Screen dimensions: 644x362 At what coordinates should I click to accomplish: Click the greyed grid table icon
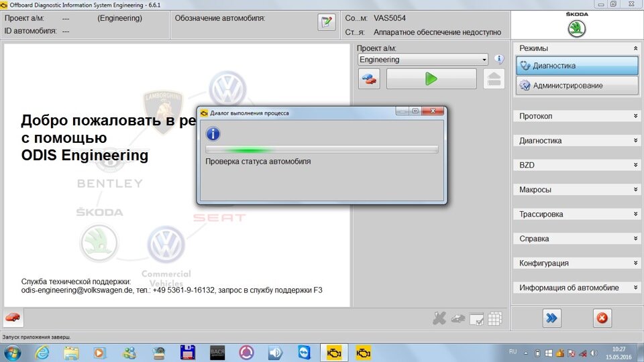point(495,318)
